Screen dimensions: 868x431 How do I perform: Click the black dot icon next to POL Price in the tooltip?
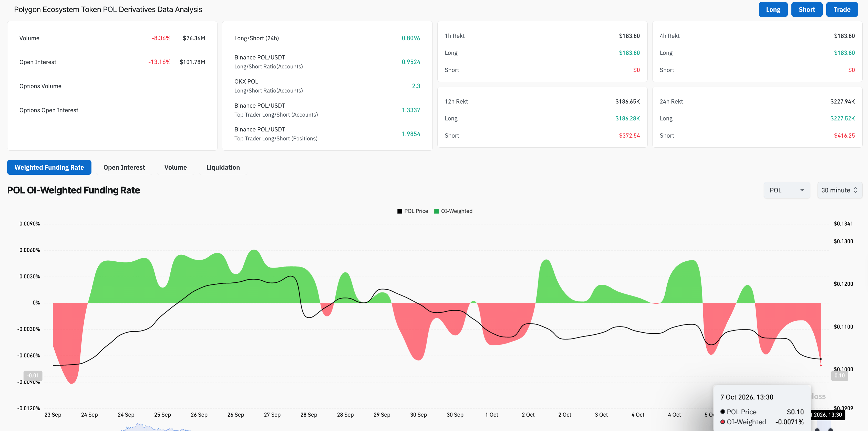[722, 412]
